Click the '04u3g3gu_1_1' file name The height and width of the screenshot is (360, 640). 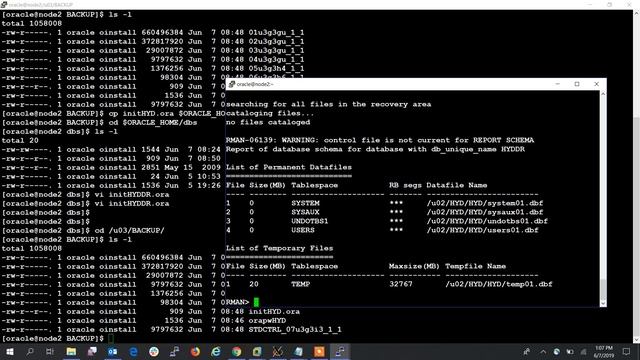coord(276,59)
